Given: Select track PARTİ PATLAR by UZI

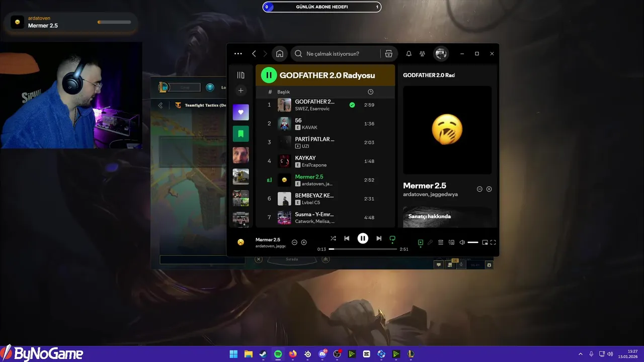Looking at the screenshot, I should tap(325, 142).
